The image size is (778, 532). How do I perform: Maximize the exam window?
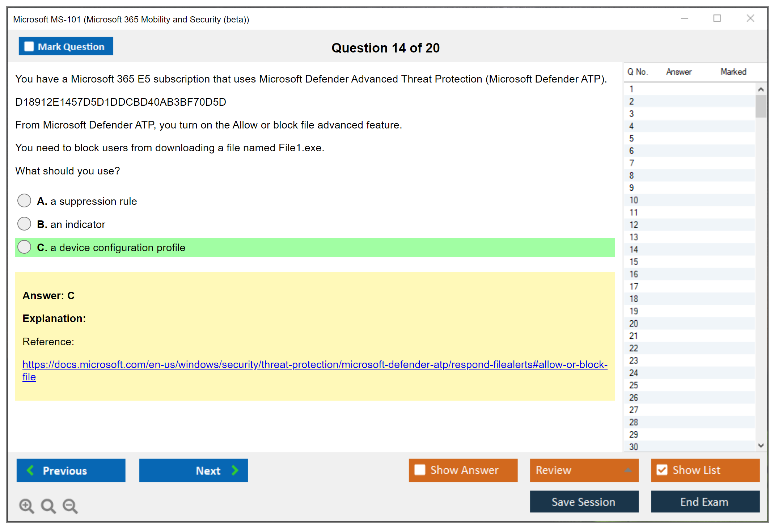(x=717, y=18)
